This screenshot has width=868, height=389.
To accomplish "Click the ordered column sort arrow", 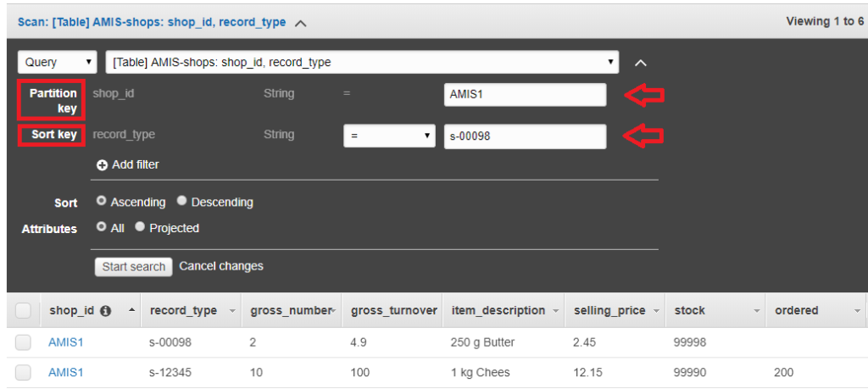I will 857,311.
